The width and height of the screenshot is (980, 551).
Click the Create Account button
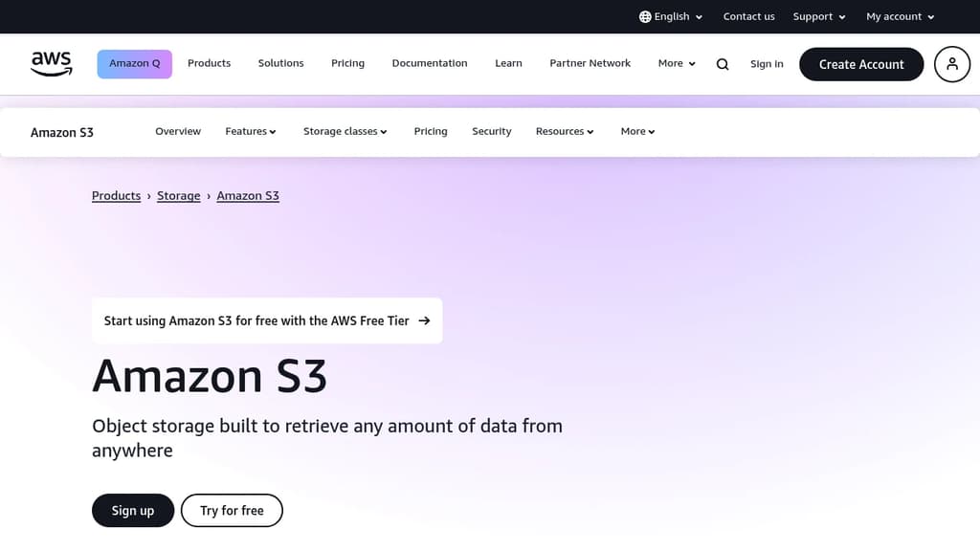(861, 64)
